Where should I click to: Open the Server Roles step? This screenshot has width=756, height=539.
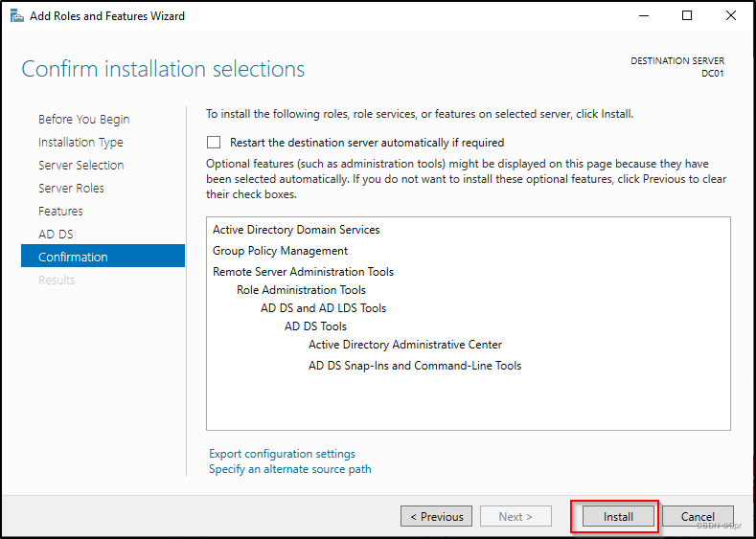click(x=71, y=189)
